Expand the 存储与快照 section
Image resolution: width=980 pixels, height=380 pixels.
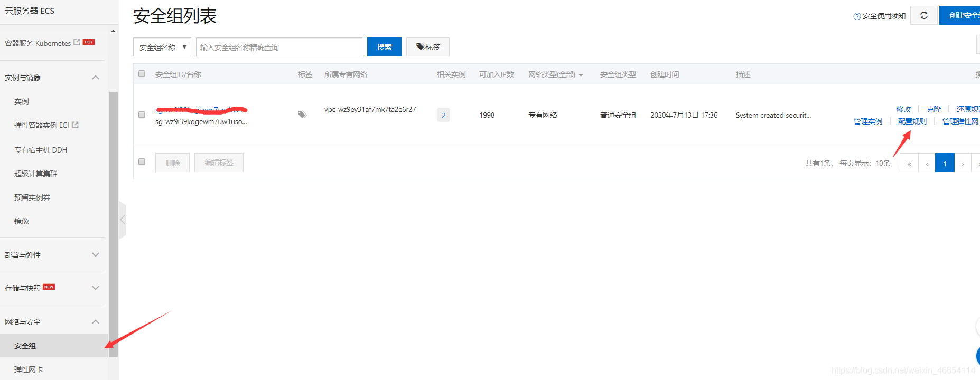click(x=96, y=288)
